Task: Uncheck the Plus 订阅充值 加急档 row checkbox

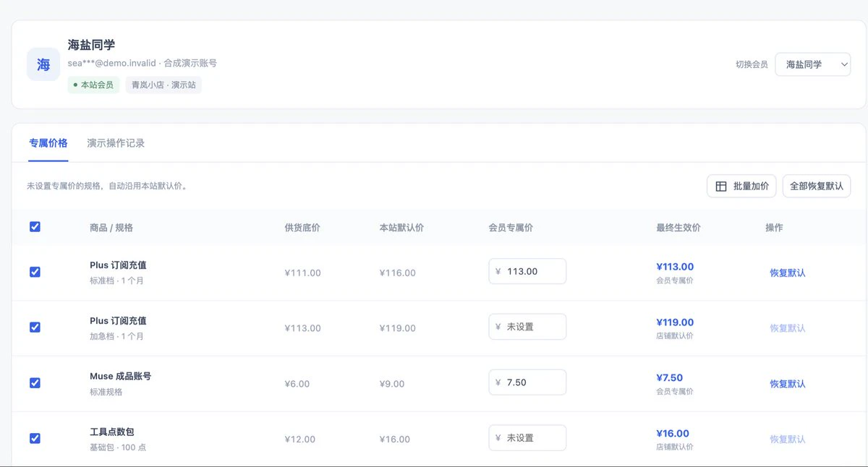Action: click(x=35, y=327)
